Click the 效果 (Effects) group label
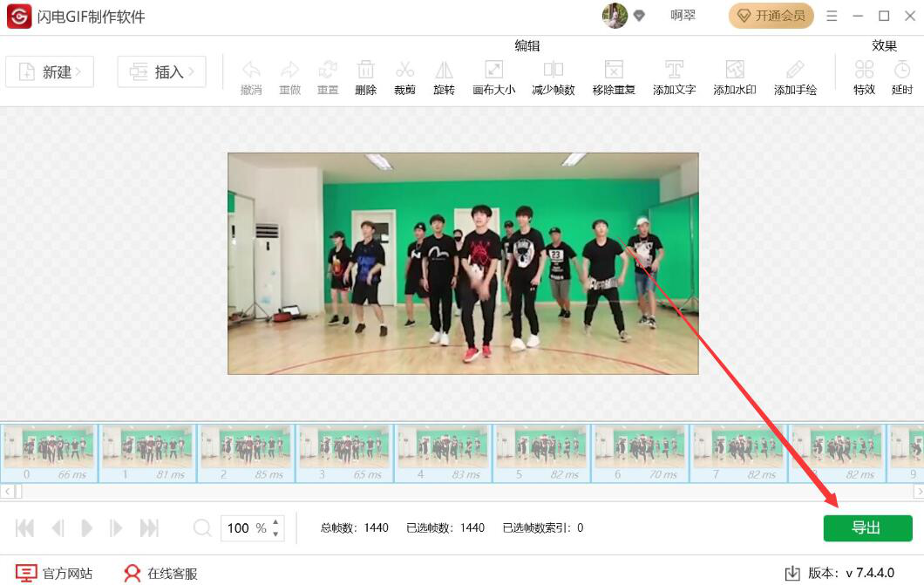 884,46
